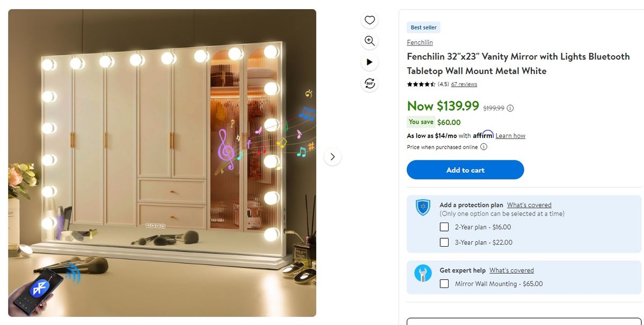Add the vanity mirror to your wishlist heart

(x=369, y=19)
